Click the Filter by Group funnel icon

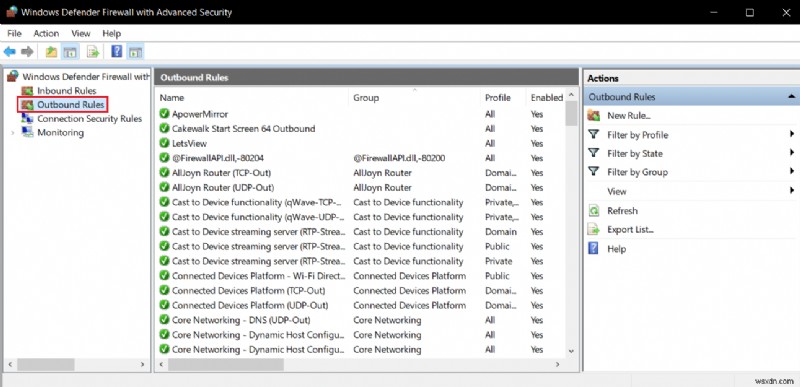[593, 172]
